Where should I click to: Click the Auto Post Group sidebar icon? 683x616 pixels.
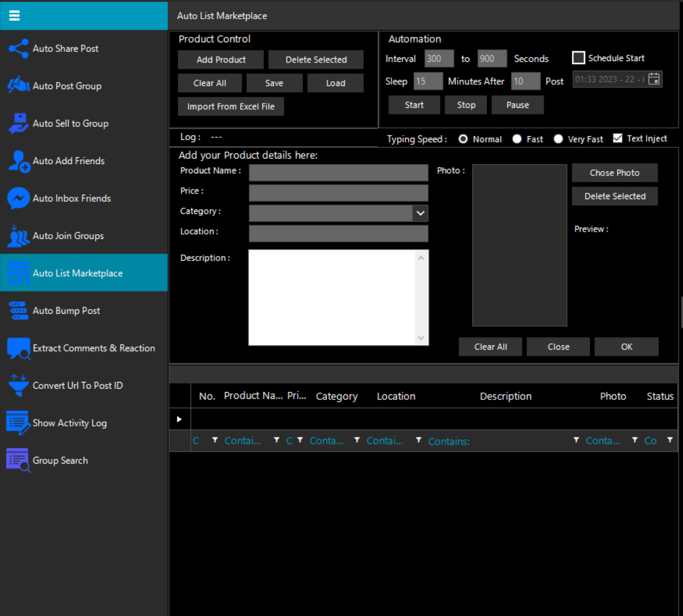[x=18, y=86]
